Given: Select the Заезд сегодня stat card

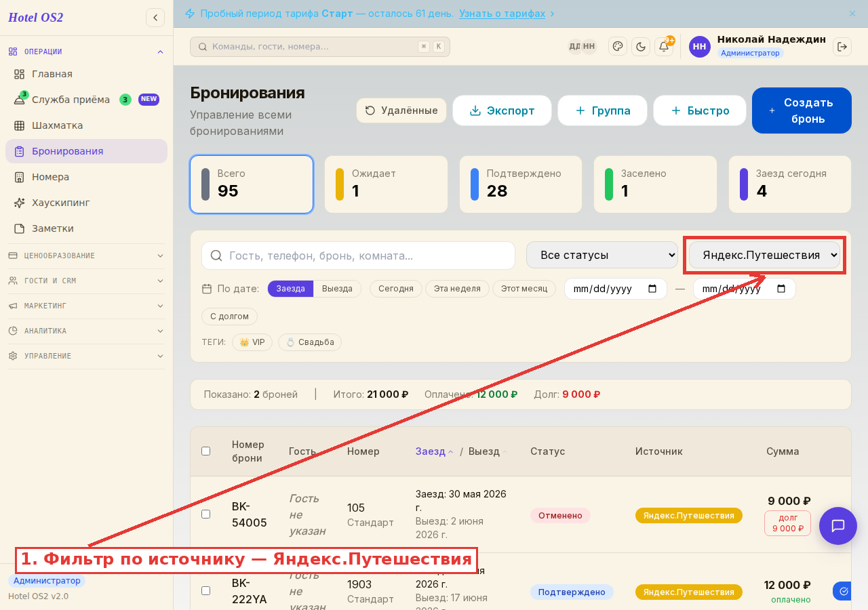Looking at the screenshot, I should (790, 184).
